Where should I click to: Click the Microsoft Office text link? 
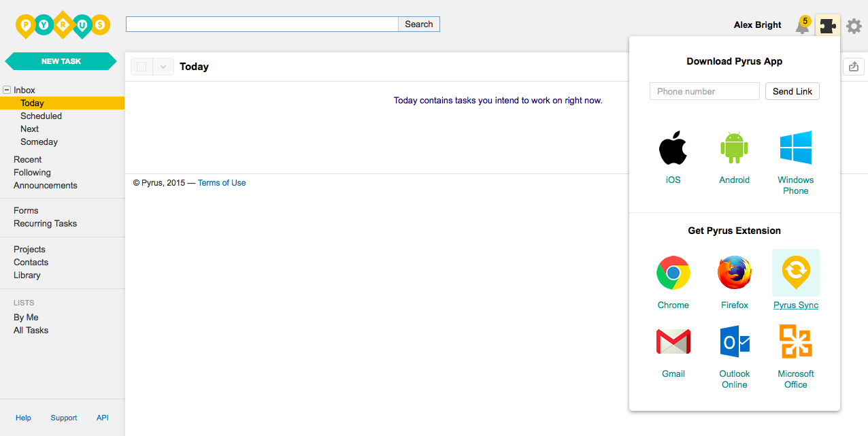click(796, 380)
